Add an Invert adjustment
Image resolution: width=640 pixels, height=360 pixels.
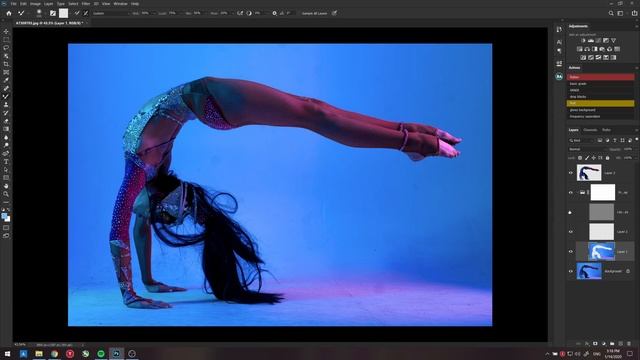[583, 58]
